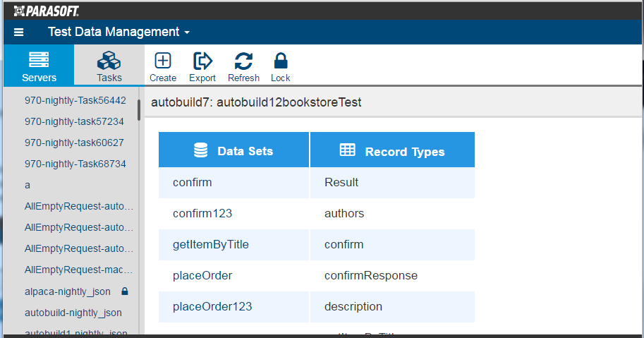Click the Parasoft logo
Image resolution: width=644 pixels, height=338 pixels.
(x=46, y=11)
